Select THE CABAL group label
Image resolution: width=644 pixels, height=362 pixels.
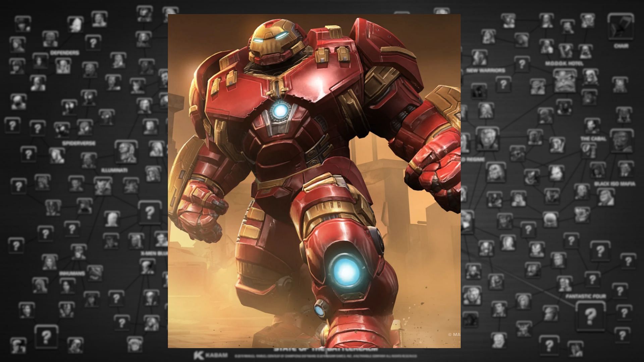tap(593, 138)
